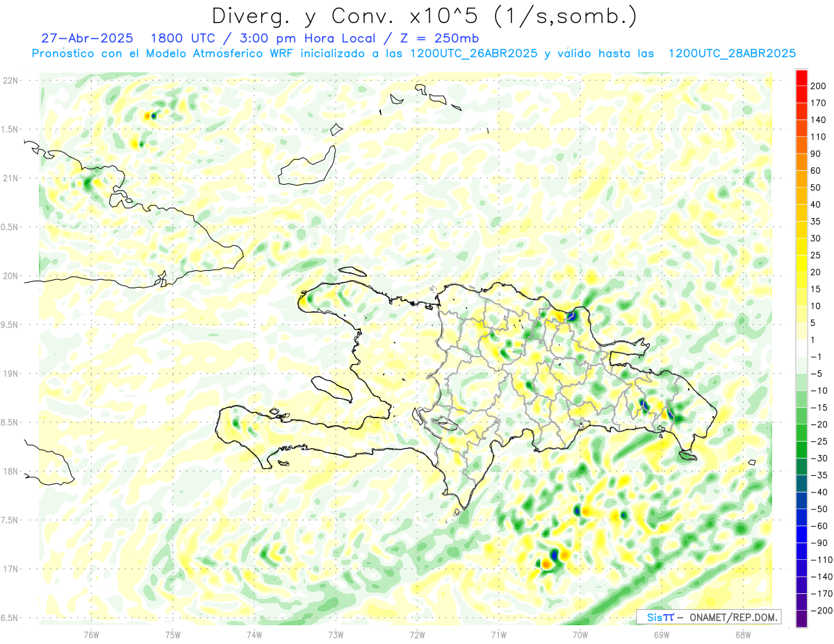Viewport: 834px width, 644px height.
Task: Click the positive '90' color scale value
Action: click(x=816, y=154)
